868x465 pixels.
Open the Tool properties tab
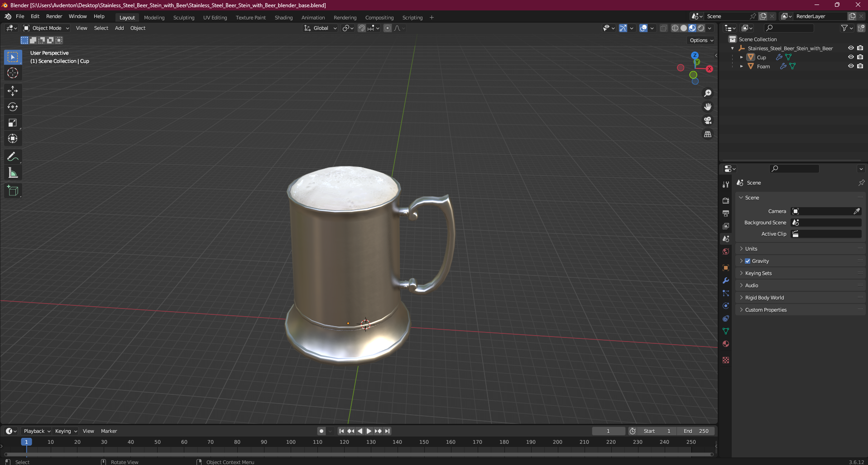click(726, 185)
